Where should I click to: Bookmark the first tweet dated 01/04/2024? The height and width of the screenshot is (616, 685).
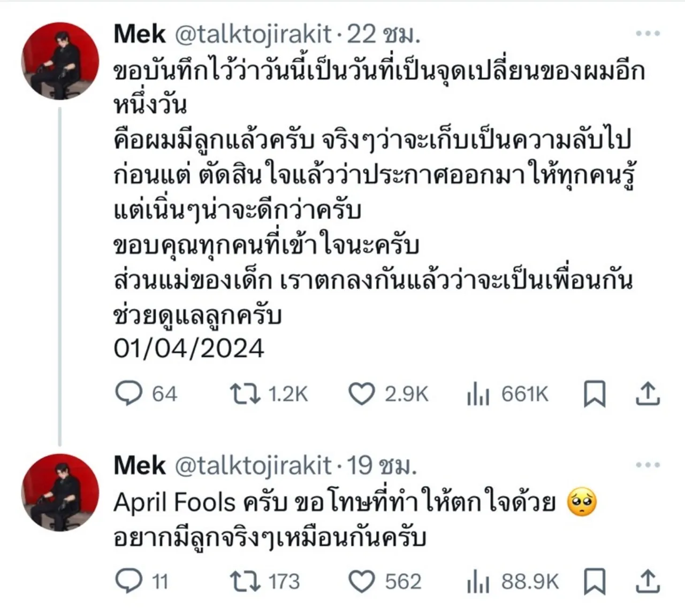pos(594,394)
